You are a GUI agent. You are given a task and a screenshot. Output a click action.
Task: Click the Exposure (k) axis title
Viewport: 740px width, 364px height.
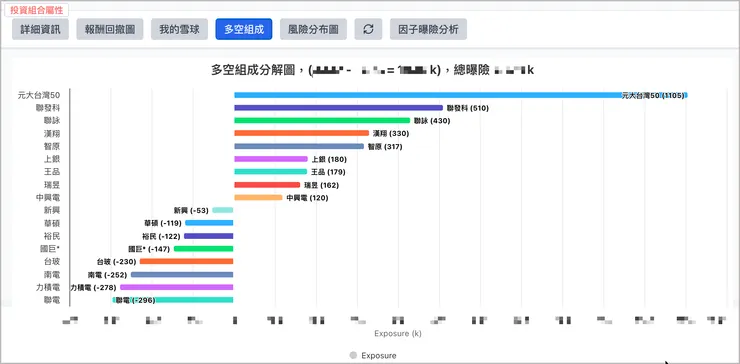[398, 333]
